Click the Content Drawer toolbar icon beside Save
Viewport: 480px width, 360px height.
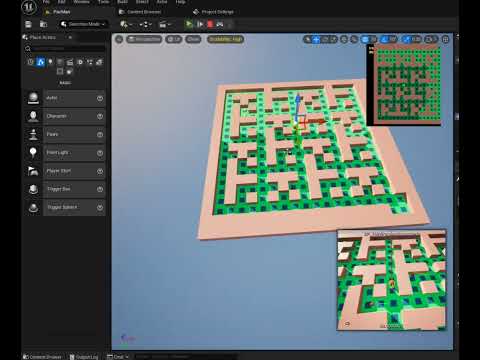coord(43,24)
